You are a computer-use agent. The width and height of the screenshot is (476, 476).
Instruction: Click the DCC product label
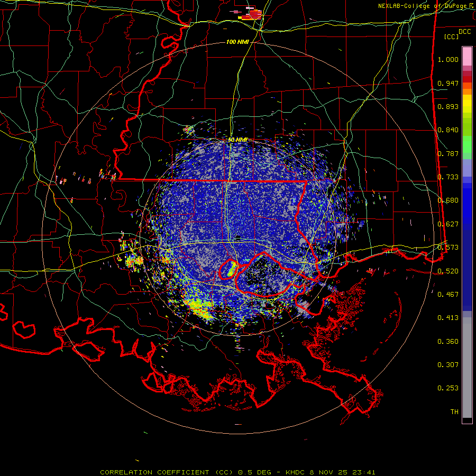464,32
